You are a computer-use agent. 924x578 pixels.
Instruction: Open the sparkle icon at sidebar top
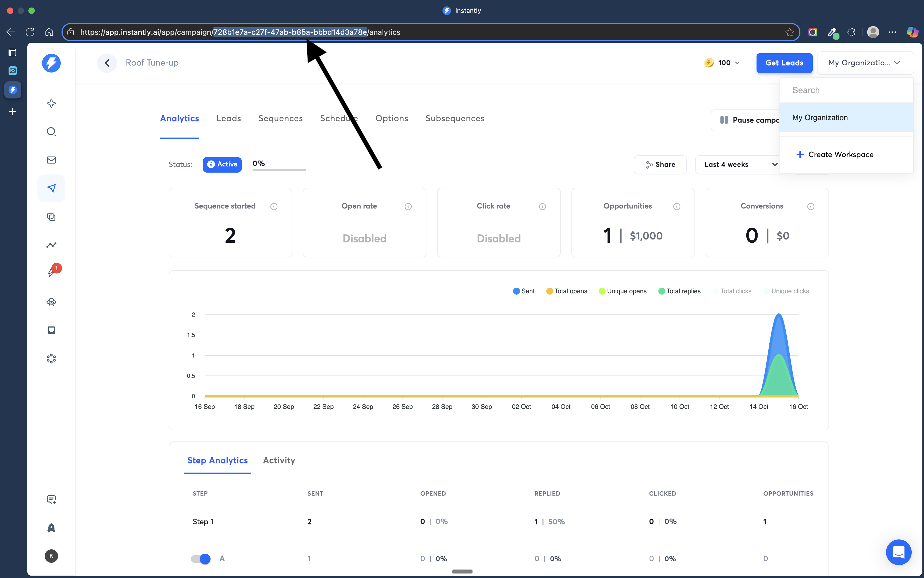(x=51, y=103)
